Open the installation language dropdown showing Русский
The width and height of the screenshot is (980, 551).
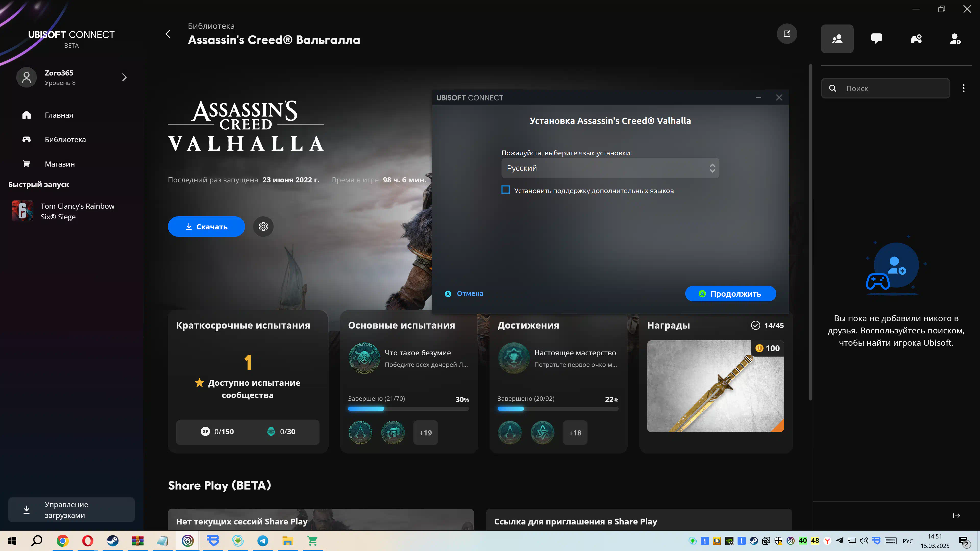click(610, 168)
